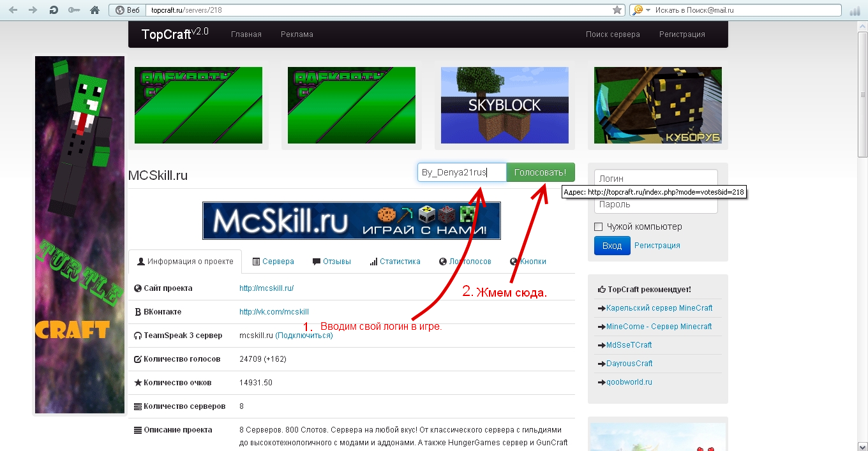Open the DayrousCraft recommended link
The height and width of the screenshot is (451, 868).
click(x=629, y=364)
